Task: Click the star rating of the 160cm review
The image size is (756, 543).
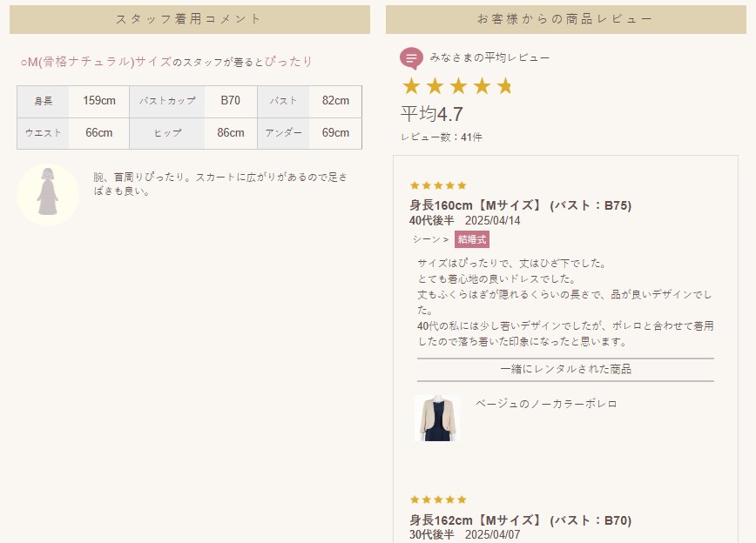Action: pyautogui.click(x=438, y=185)
